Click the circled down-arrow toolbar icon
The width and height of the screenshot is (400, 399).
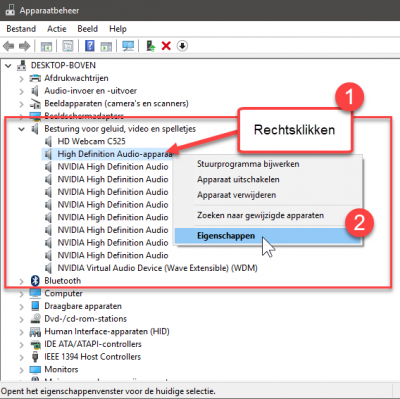click(x=182, y=46)
